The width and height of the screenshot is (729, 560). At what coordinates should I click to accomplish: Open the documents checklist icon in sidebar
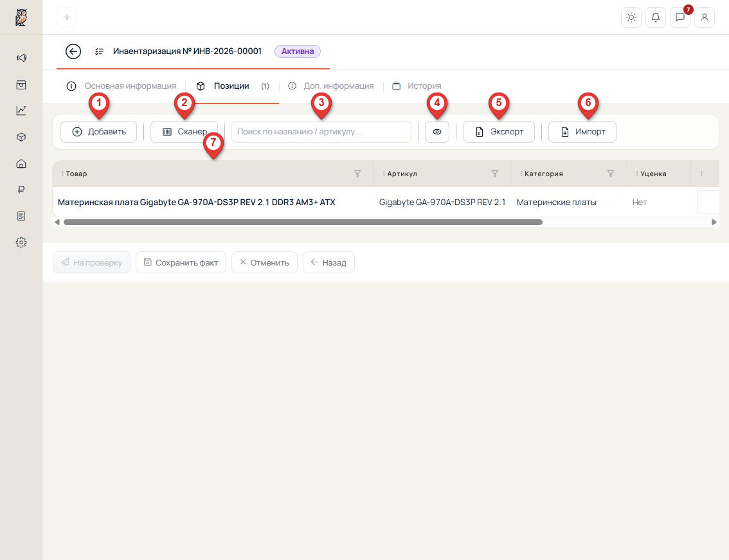point(21,216)
